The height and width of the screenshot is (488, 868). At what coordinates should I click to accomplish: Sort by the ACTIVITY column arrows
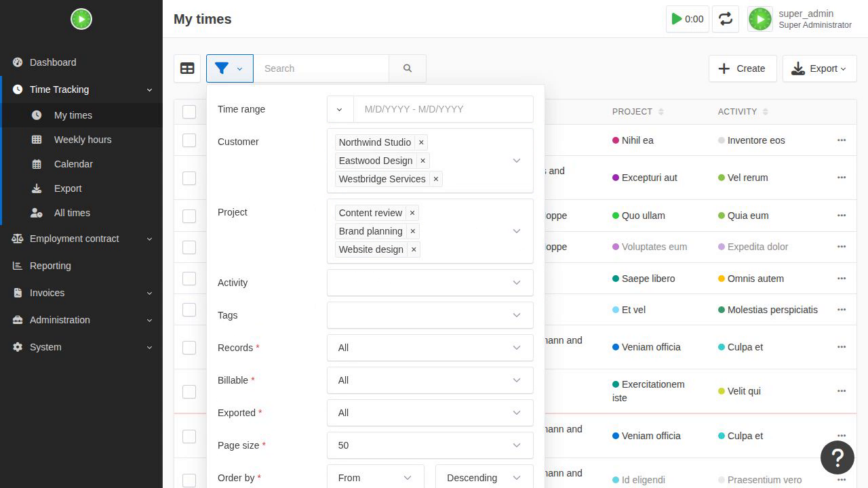(x=766, y=112)
